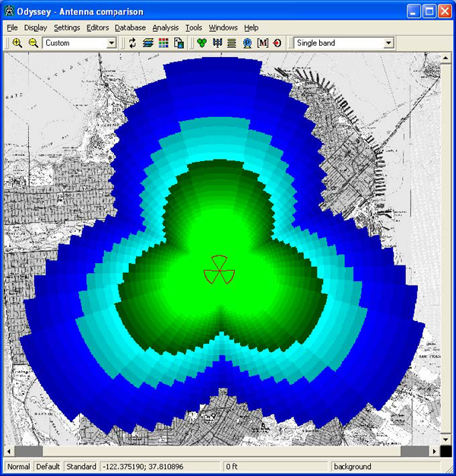
Task: Click the horizontal lines list icon
Action: 232,43
